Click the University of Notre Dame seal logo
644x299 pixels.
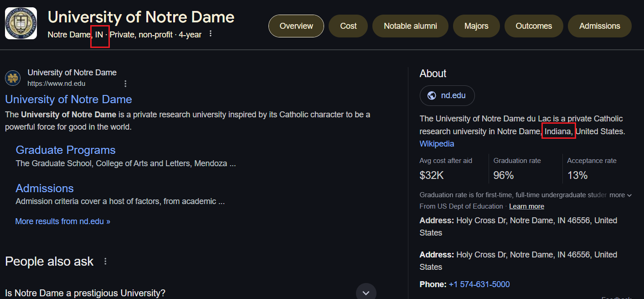pos(21,23)
